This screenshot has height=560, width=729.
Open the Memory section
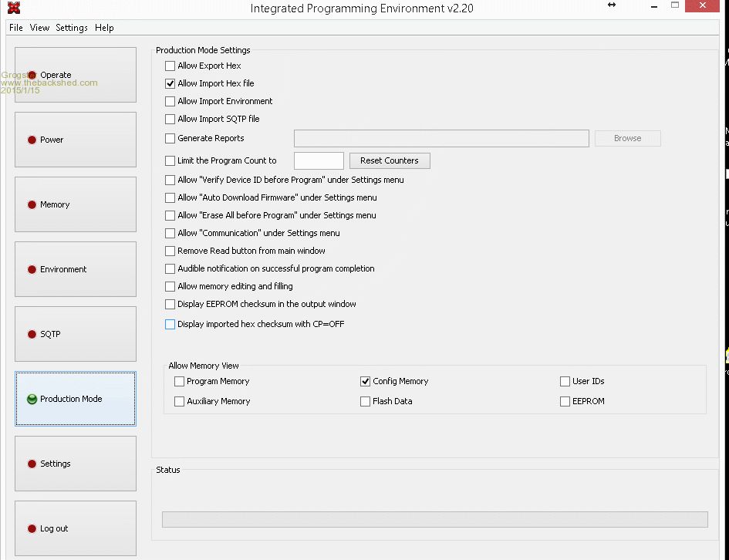click(75, 204)
